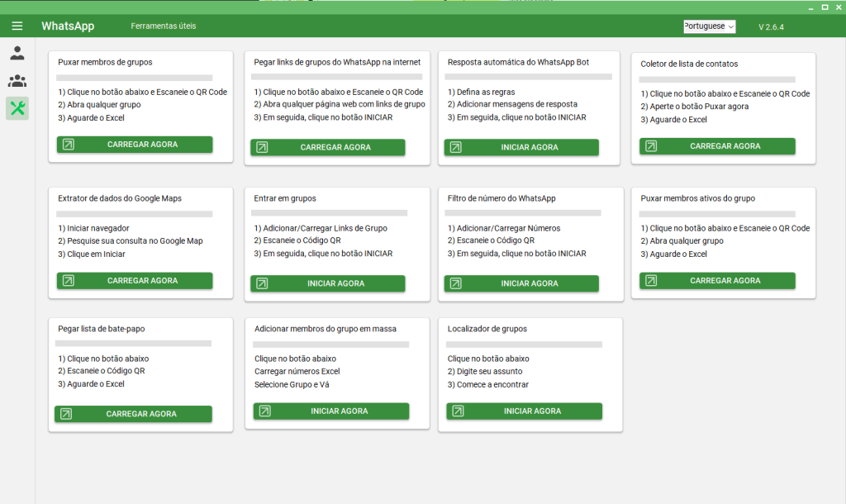Image resolution: width=846 pixels, height=504 pixels.
Task: Click the Coletor de lista de contatos title
Action: [689, 64]
